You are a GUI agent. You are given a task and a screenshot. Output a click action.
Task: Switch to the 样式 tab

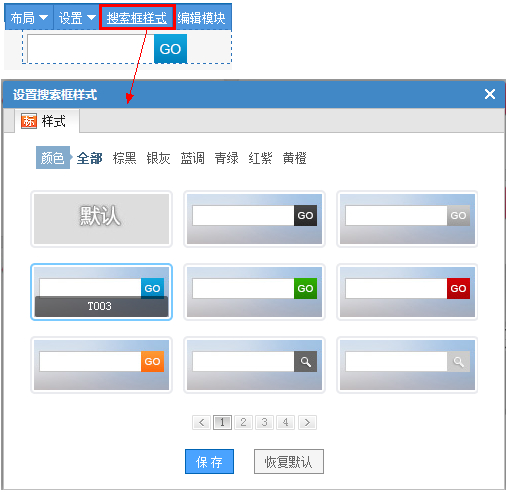click(47, 121)
